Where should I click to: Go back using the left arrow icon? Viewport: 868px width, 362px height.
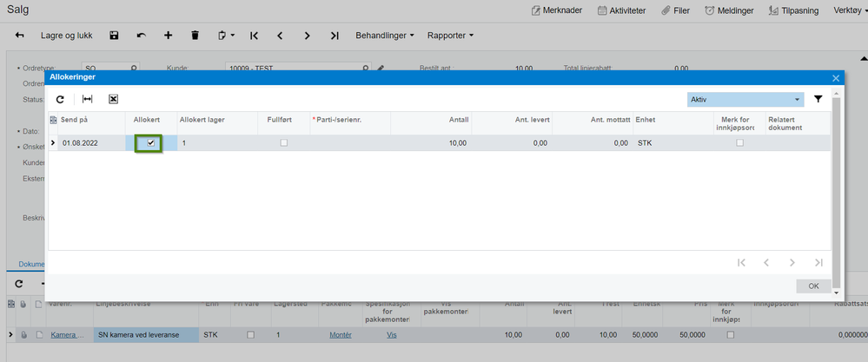tap(19, 36)
